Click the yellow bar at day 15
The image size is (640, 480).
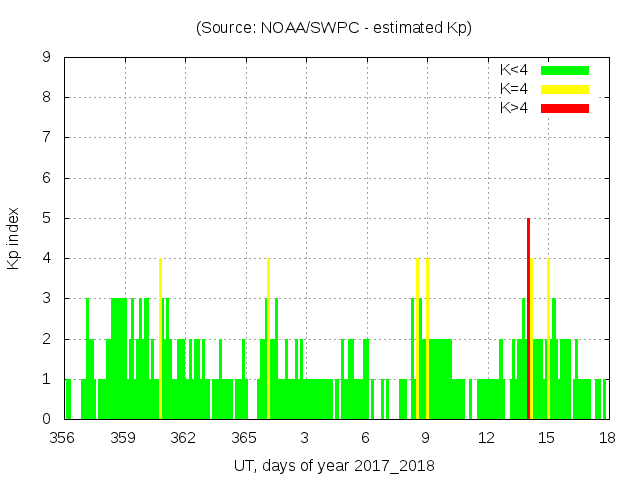tap(548, 340)
